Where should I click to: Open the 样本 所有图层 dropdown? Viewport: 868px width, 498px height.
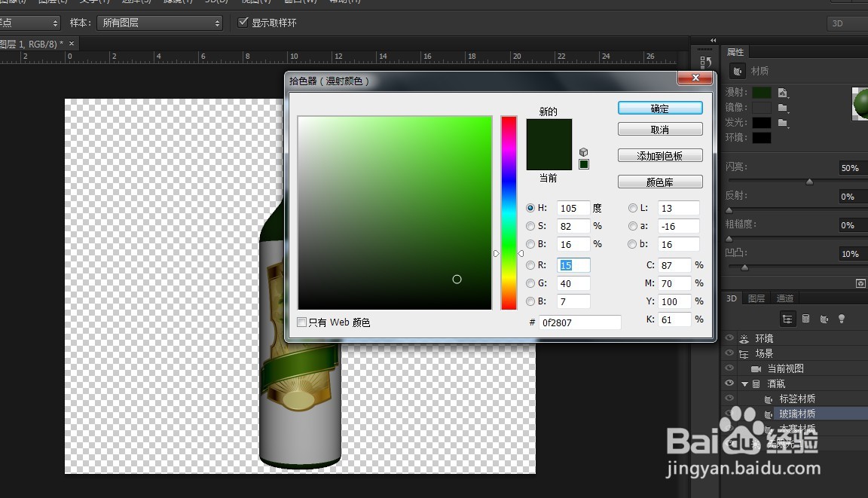point(160,23)
